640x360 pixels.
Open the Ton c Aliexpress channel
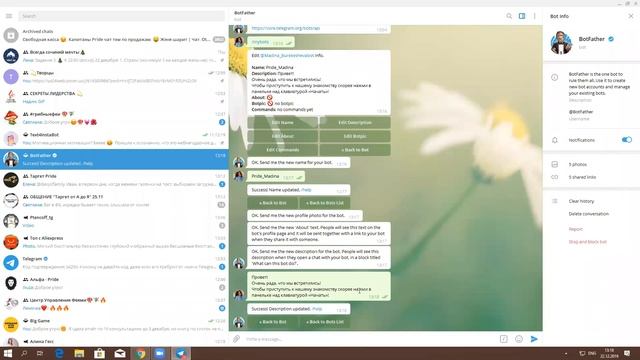114,242
